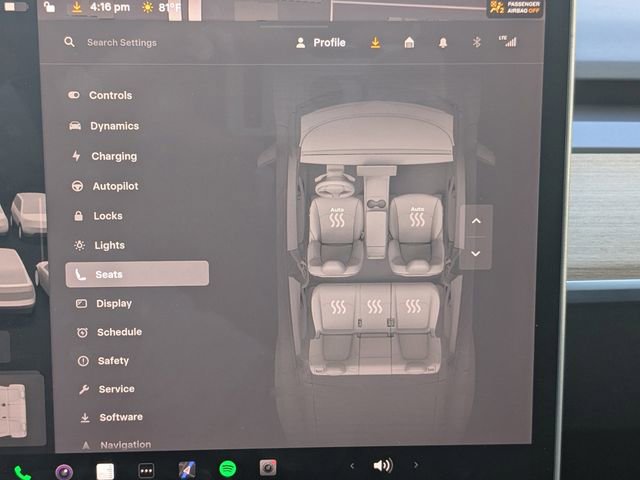This screenshot has height=480, width=640.
Task: Toggle the rear center seat heater
Action: coord(375,306)
